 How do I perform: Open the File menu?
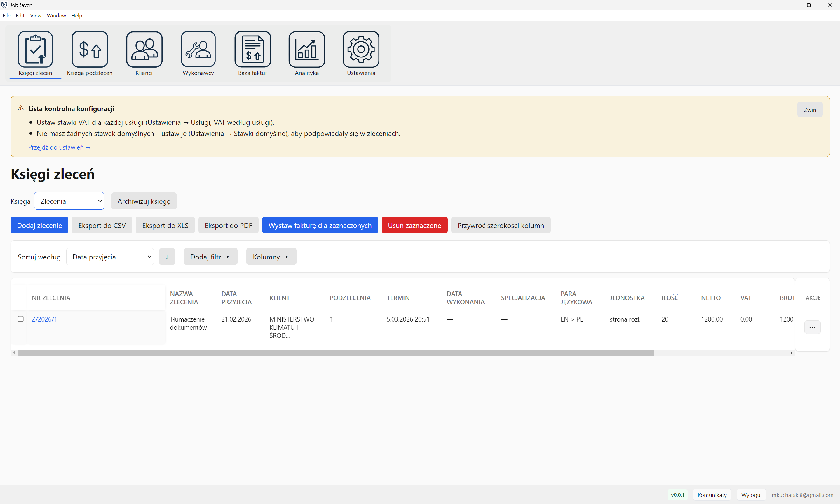pyautogui.click(x=6, y=16)
